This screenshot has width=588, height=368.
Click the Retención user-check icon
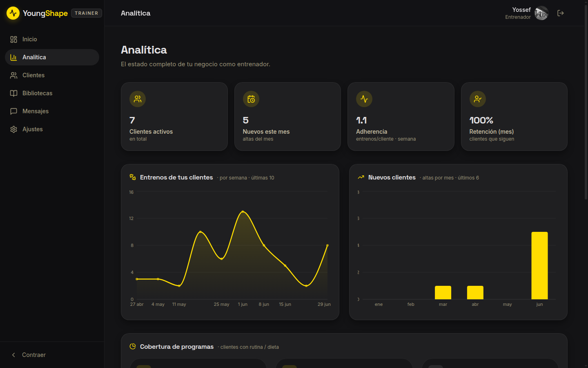click(x=478, y=99)
